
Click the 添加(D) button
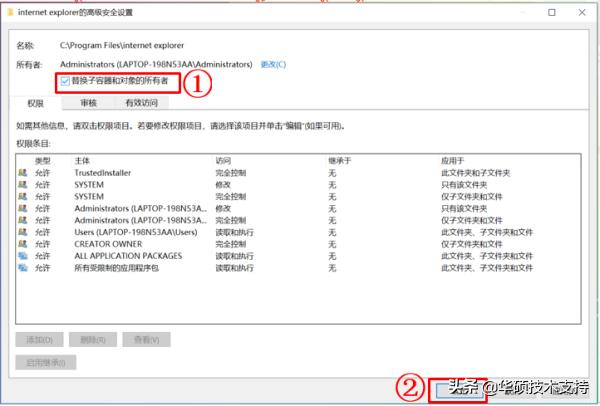(39, 339)
